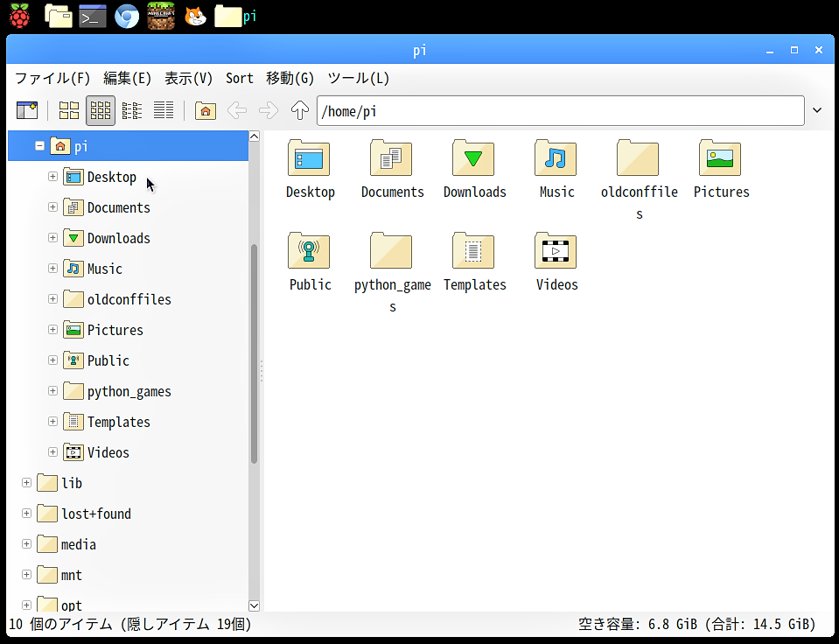The width and height of the screenshot is (839, 644).
Task: Launch the file manager from the taskbar
Action: (59, 16)
